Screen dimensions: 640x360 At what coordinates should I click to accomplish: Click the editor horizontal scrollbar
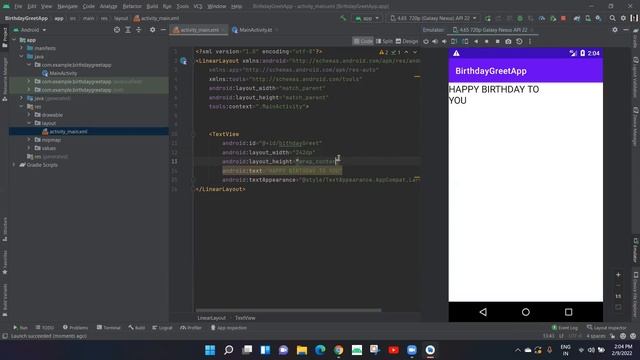pos(288,310)
